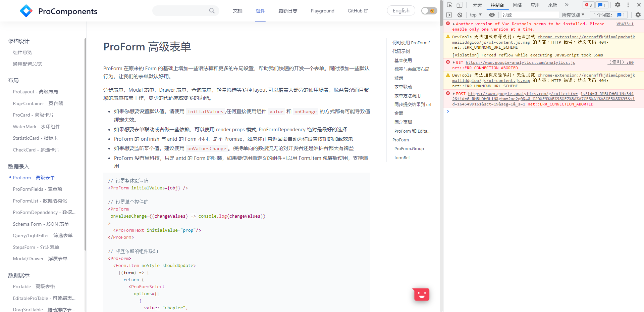The height and width of the screenshot is (312, 644).
Task: Expand the Vue Devtools error message
Action: [453, 24]
